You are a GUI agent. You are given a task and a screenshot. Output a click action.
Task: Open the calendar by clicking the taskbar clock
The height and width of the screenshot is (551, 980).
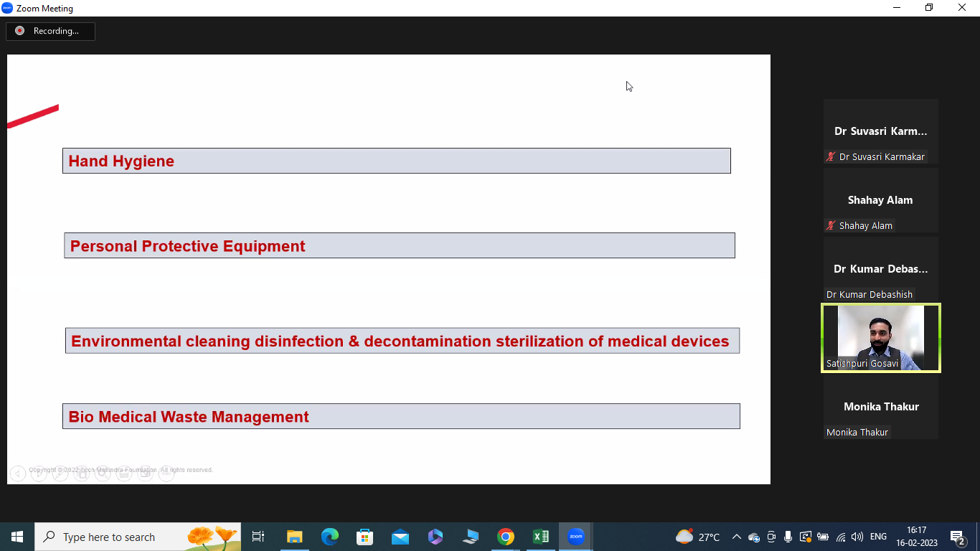pyautogui.click(x=916, y=537)
